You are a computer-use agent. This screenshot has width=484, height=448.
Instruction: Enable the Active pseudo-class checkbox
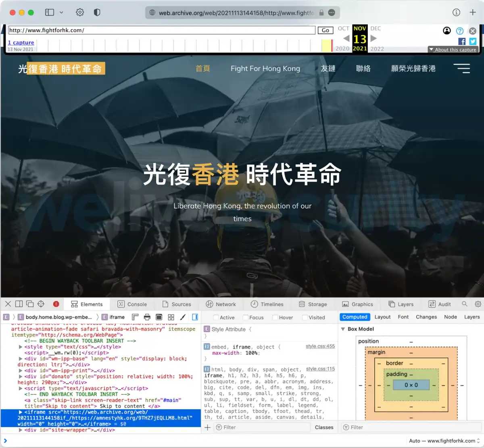[216, 317]
